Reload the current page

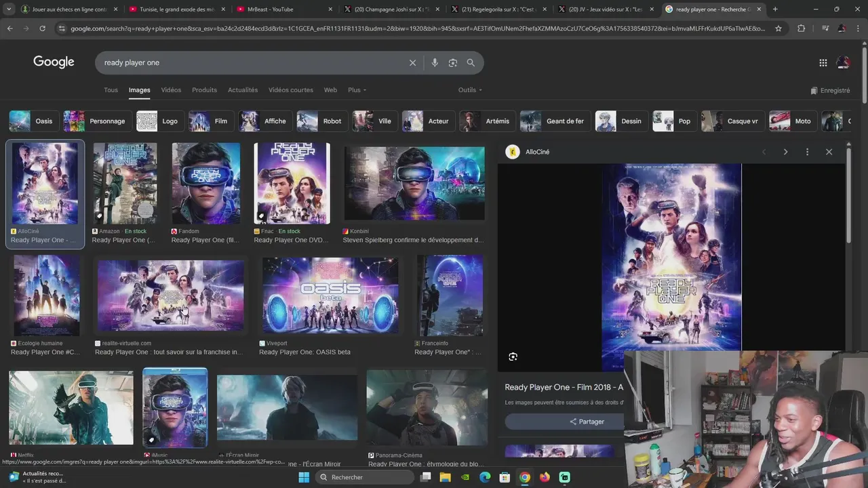click(42, 28)
